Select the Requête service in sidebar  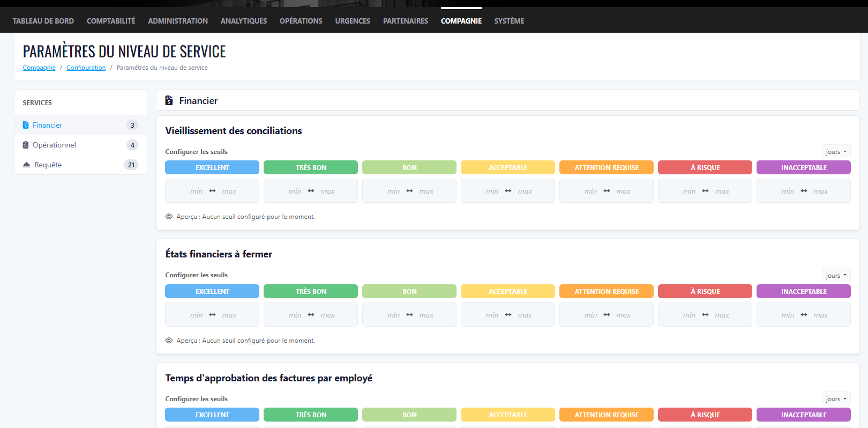(80, 165)
